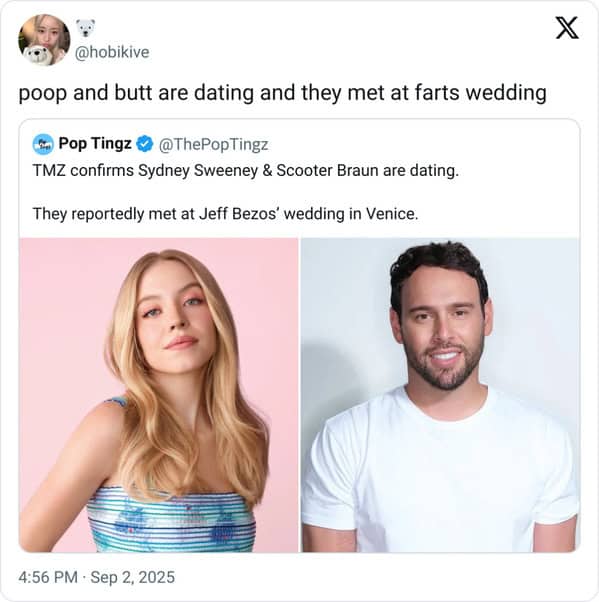Screen dimensions: 599x602
Task: Open the quoted Pop Tingz tweet card
Action: click(299, 336)
